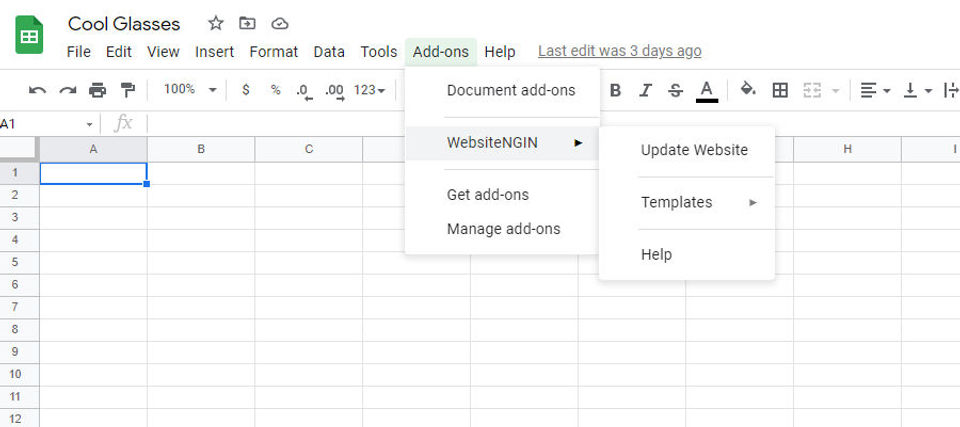Open the View menu

163,52
